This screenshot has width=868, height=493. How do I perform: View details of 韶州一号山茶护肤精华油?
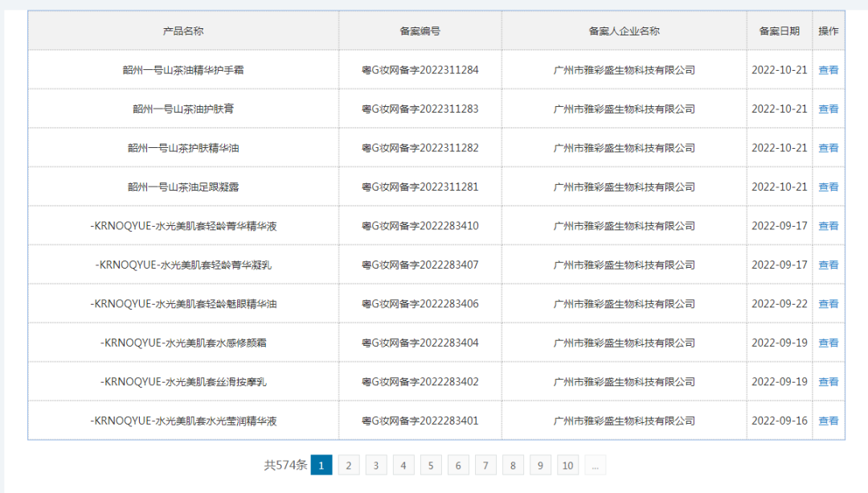(x=828, y=148)
